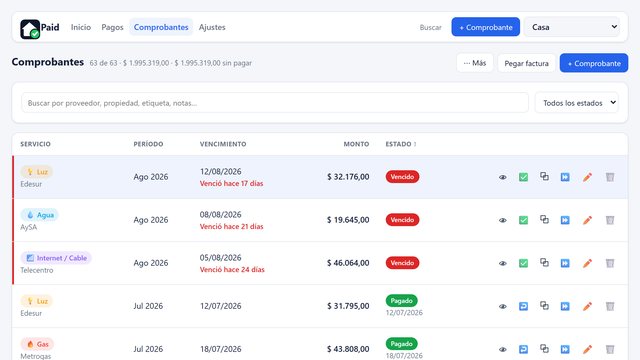
Task: Click + Comprobante beside Pegar factura
Action: [594, 63]
